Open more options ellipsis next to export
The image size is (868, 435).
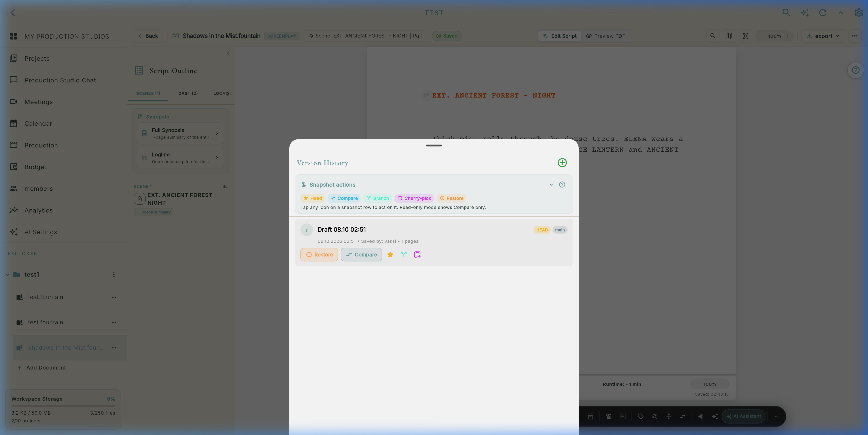(x=855, y=36)
